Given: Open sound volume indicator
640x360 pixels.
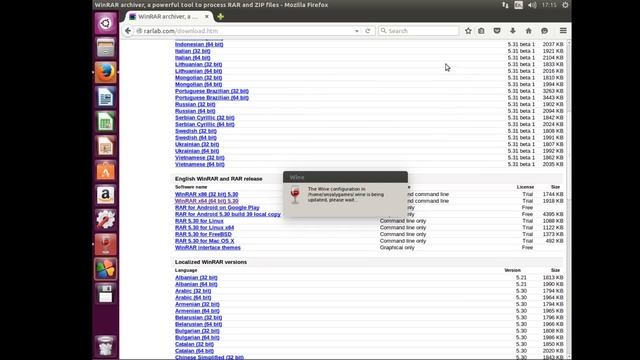Looking at the screenshot, I should 532,5.
